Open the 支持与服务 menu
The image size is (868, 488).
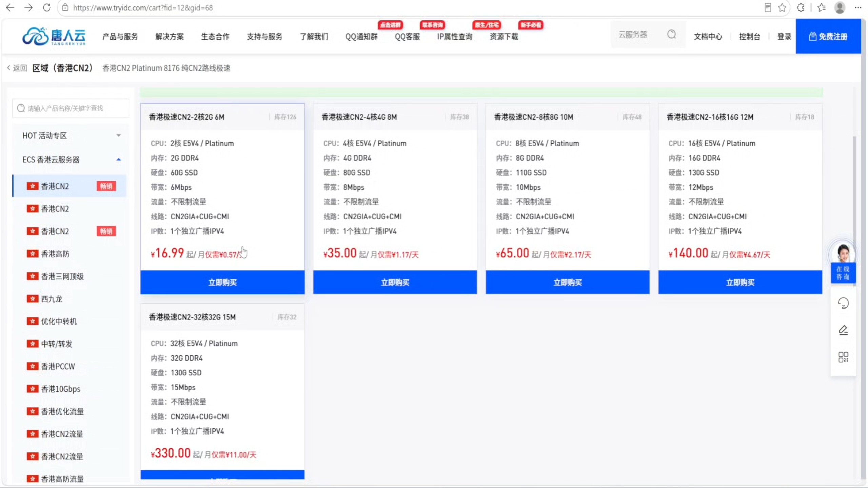[264, 36]
